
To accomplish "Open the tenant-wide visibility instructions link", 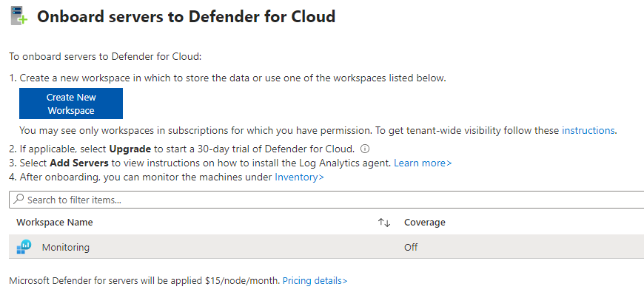I will coord(588,131).
